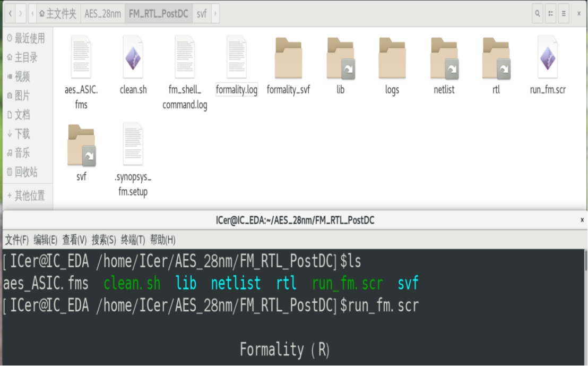Navigate to AES_28nm in path bar
Viewport: 588px width, 366px height.
[102, 14]
